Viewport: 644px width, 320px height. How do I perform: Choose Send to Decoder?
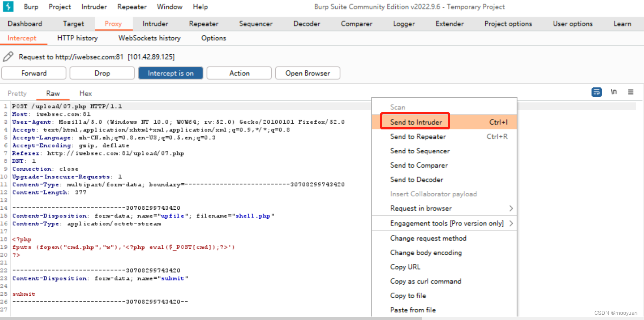point(444,179)
